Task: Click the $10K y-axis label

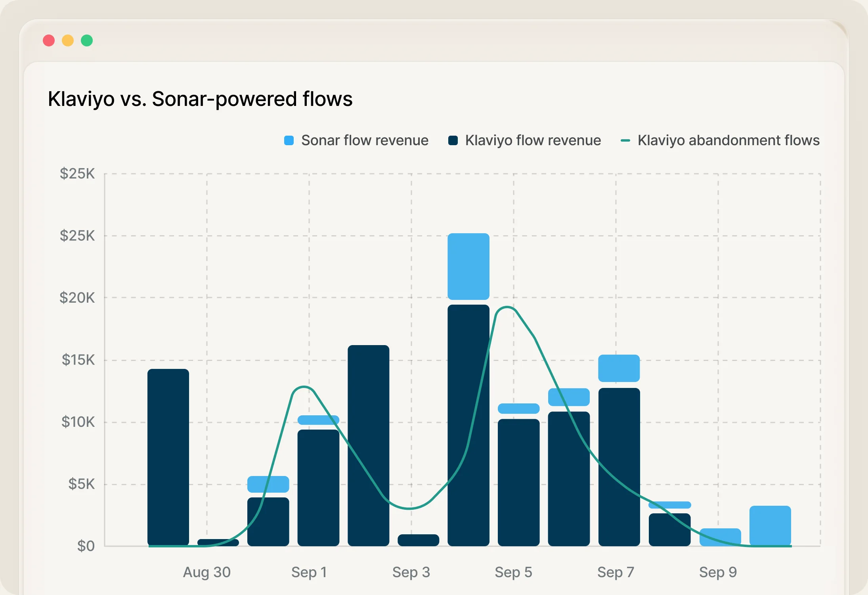Action: (x=78, y=422)
